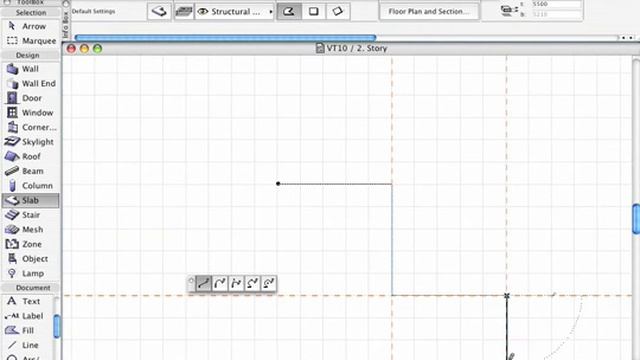Open the Structural layer dropdown
Viewport: 640px width, 360px height.
coord(235,11)
